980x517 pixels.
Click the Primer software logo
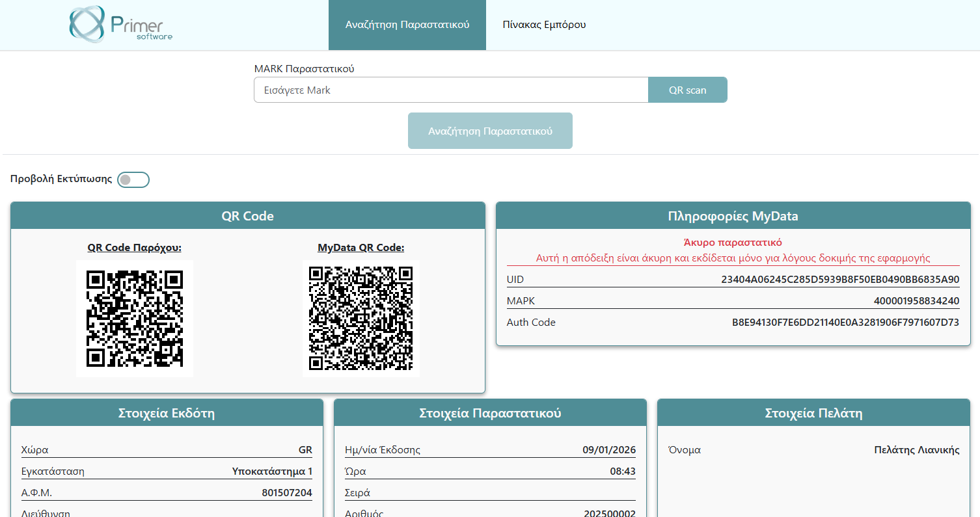tap(121, 25)
